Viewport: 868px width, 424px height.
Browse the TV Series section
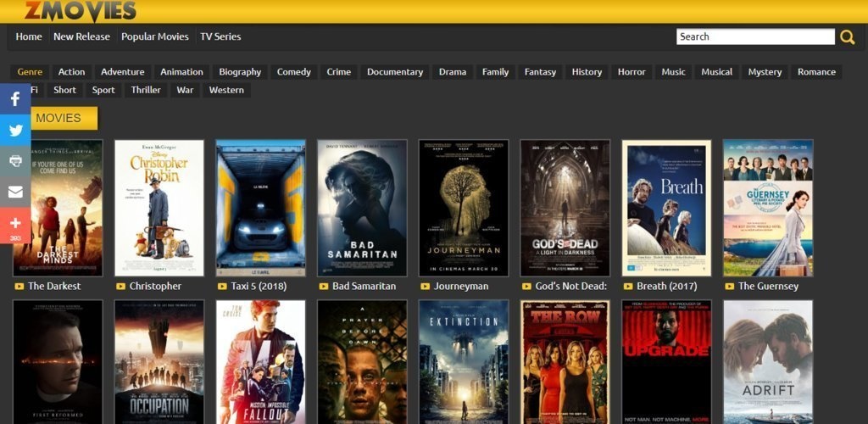click(220, 36)
